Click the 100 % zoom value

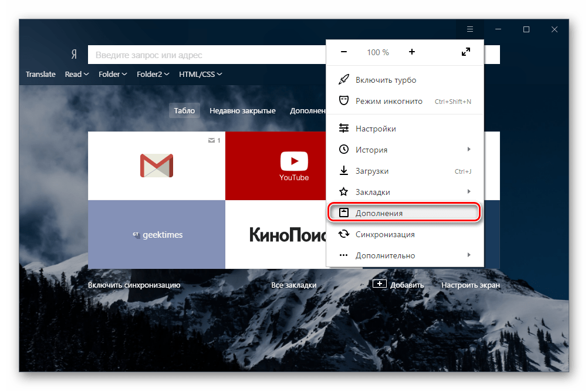tap(378, 52)
